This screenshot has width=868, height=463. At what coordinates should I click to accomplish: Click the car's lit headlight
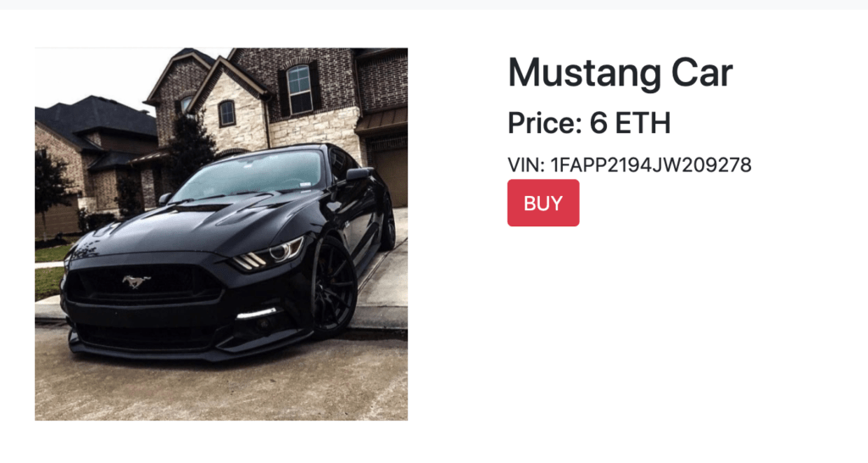click(270, 254)
